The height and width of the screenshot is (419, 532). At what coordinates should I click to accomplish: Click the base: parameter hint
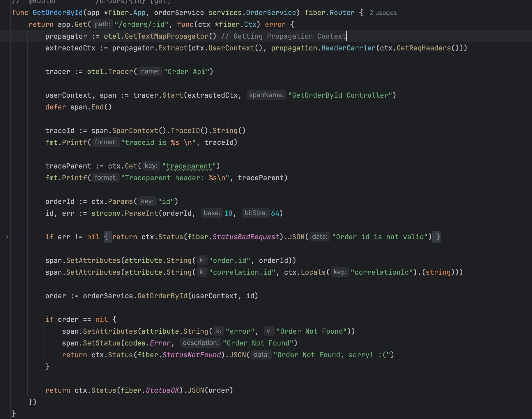pos(212,213)
